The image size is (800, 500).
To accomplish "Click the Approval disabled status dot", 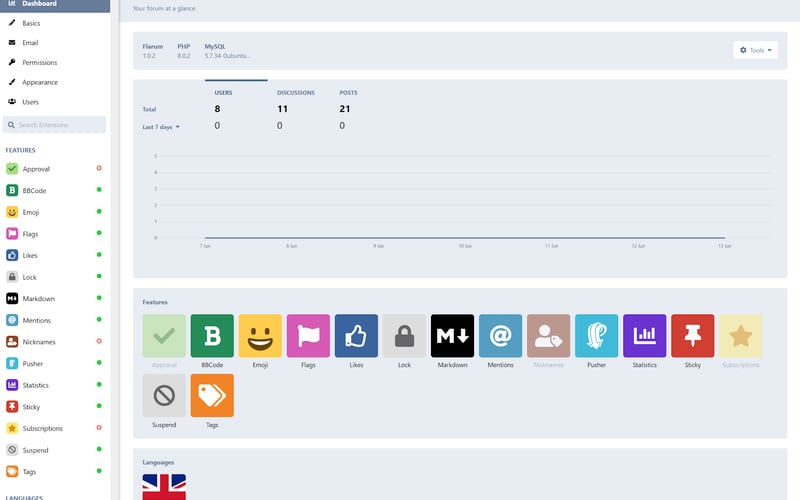I will 99,168.
